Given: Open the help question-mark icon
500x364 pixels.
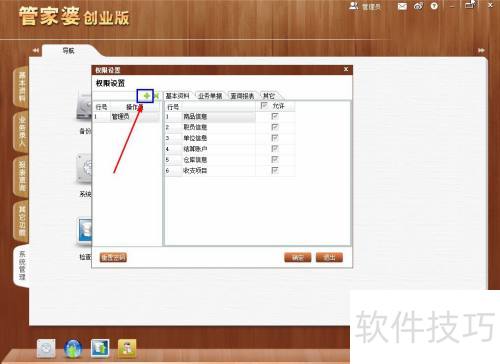Looking at the screenshot, I should click(x=434, y=6).
